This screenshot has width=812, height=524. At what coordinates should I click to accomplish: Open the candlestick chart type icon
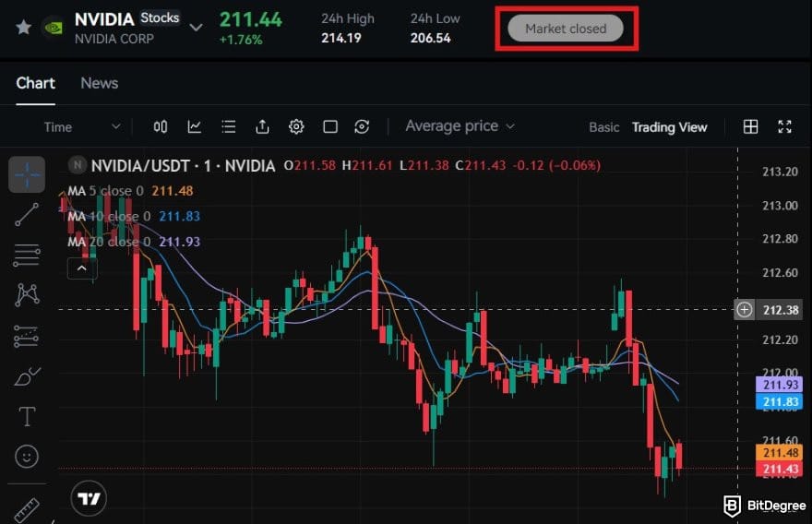click(161, 126)
